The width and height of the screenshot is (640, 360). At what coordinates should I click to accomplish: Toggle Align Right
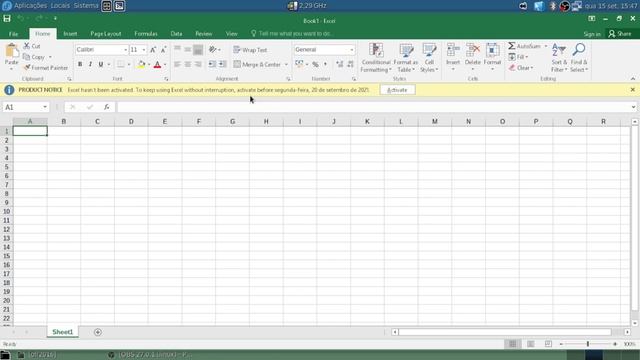pos(198,64)
